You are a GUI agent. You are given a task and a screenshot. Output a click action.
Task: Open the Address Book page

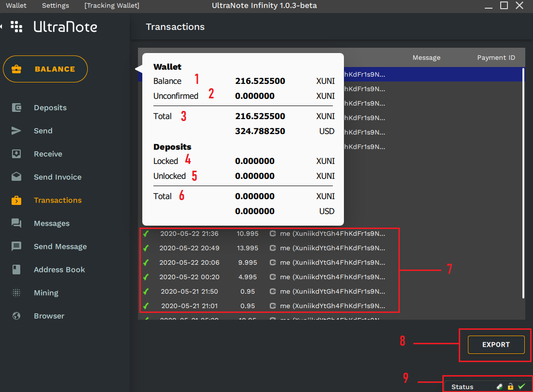(x=59, y=270)
